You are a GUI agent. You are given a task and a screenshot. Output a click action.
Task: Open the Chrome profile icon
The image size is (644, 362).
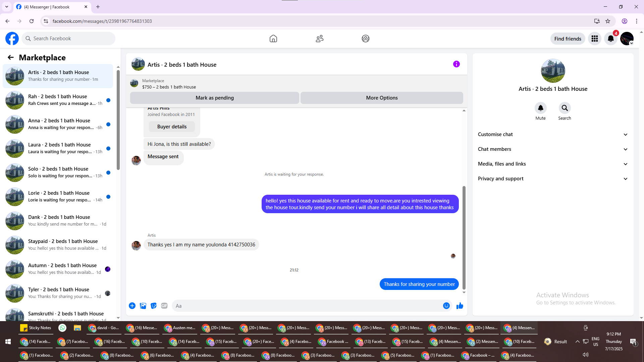click(x=625, y=21)
